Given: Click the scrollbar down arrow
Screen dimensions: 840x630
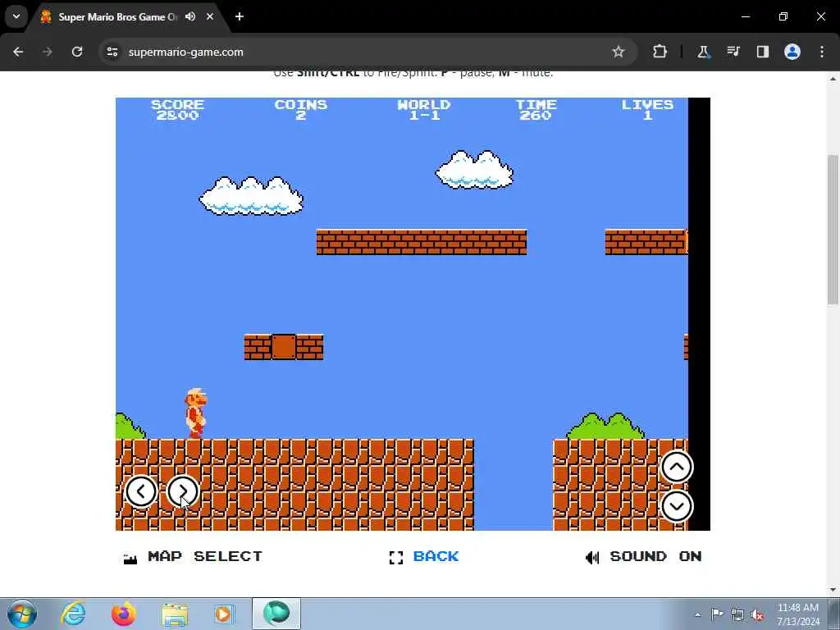Looking at the screenshot, I should pyautogui.click(x=833, y=590).
